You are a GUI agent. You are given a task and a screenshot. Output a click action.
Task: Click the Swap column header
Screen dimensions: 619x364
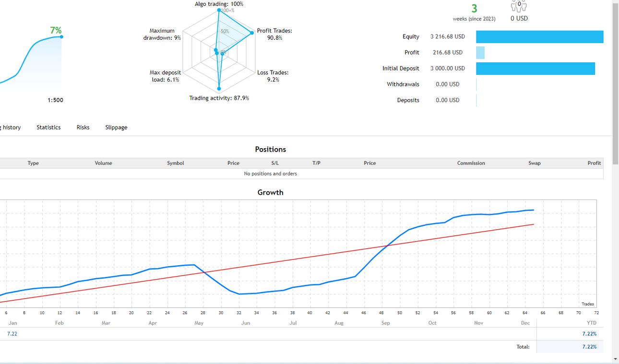(535, 163)
